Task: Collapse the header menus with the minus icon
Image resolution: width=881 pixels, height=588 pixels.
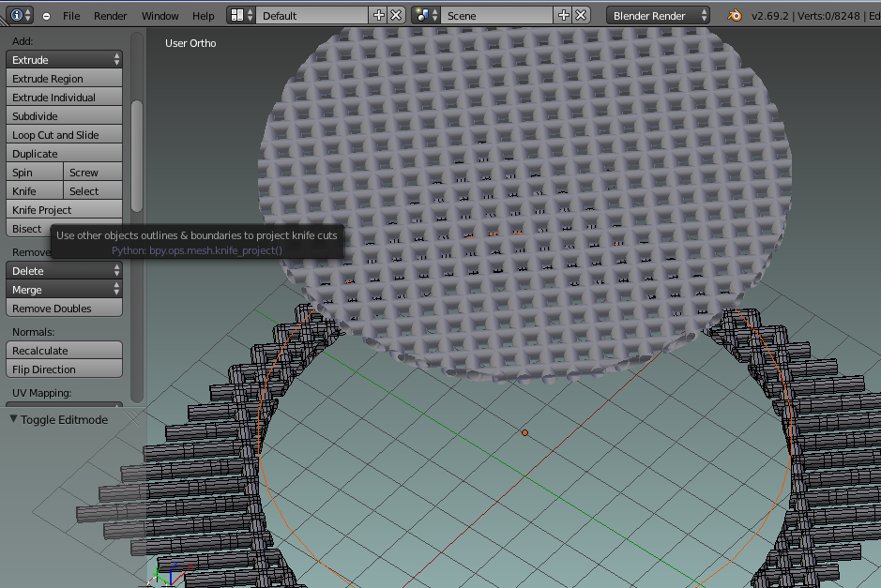Action: point(47,16)
